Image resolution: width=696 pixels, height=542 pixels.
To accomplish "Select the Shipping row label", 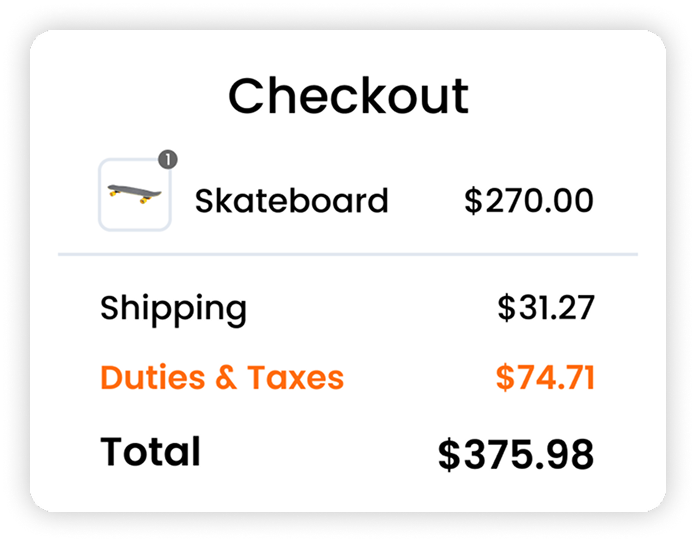I will (x=173, y=308).
